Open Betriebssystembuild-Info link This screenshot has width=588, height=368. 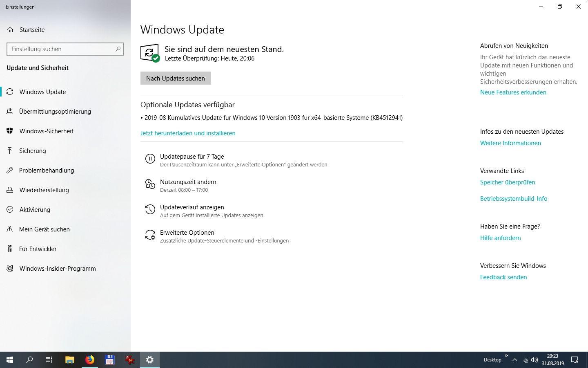click(x=514, y=199)
